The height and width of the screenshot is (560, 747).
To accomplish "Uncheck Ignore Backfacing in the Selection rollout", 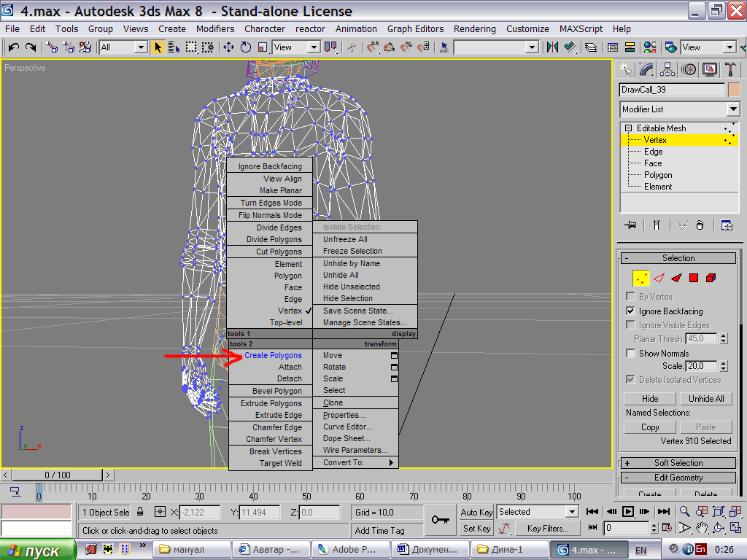I will click(x=630, y=311).
